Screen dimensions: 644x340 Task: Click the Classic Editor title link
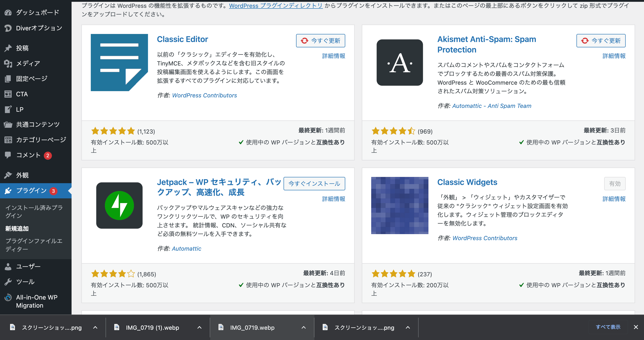pyautogui.click(x=182, y=39)
